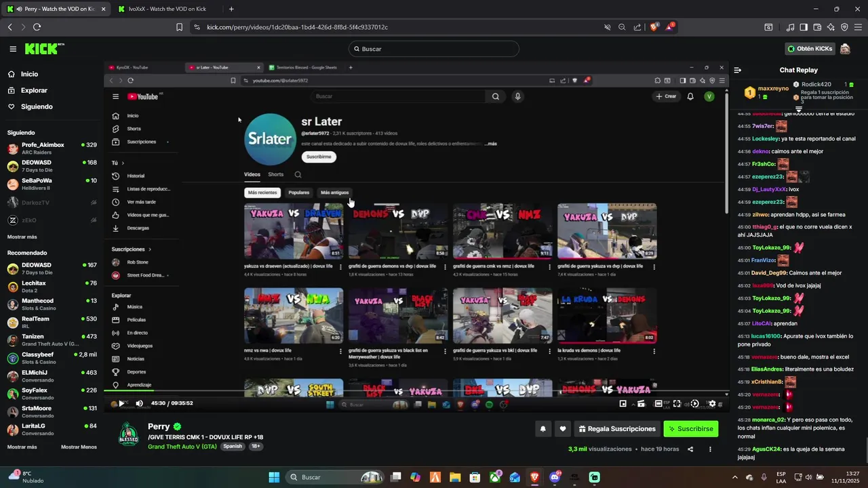
Task: Open the VOD more options menu
Action: tap(710, 449)
